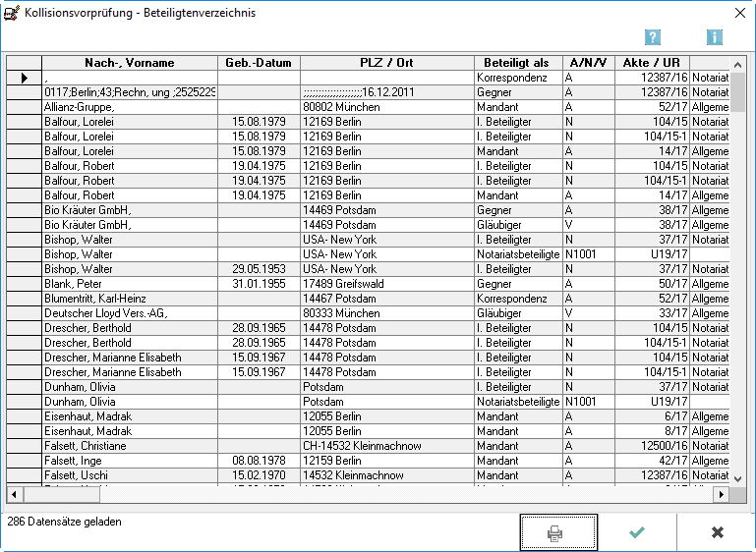Image resolution: width=756 pixels, height=552 pixels.
Task: Open the help question mark icon
Action: point(653,37)
